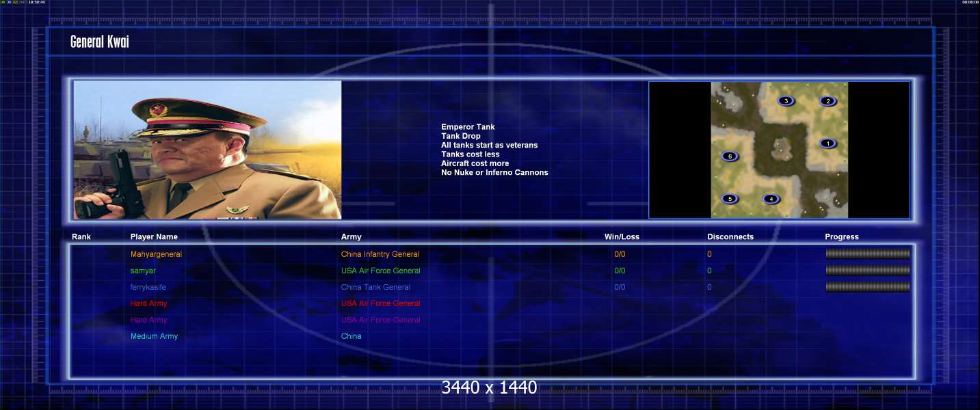Click the ferrykasife loading progress bar

click(x=868, y=287)
